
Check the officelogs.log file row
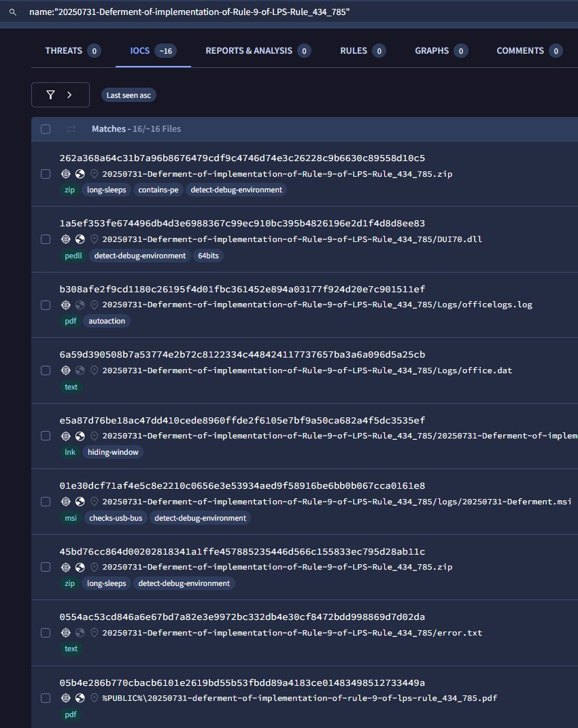click(x=46, y=305)
